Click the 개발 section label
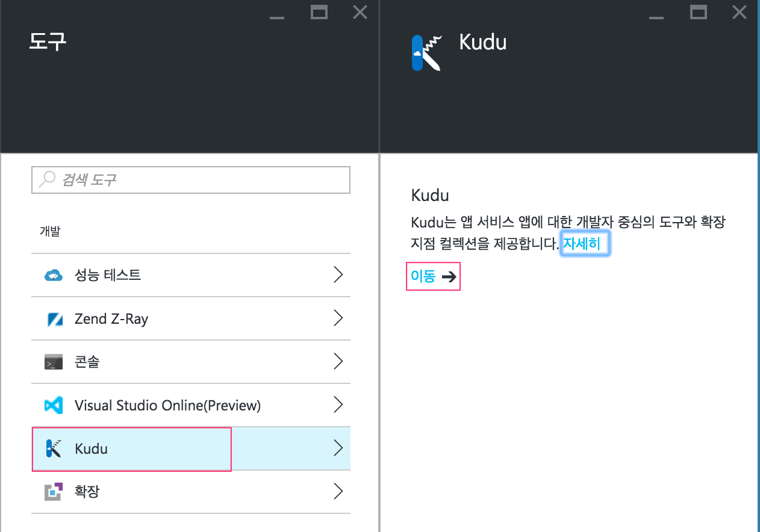The height and width of the screenshot is (532, 760). tap(50, 231)
